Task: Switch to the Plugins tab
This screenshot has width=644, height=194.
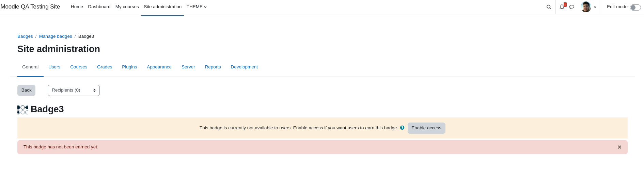Action: coord(129,67)
